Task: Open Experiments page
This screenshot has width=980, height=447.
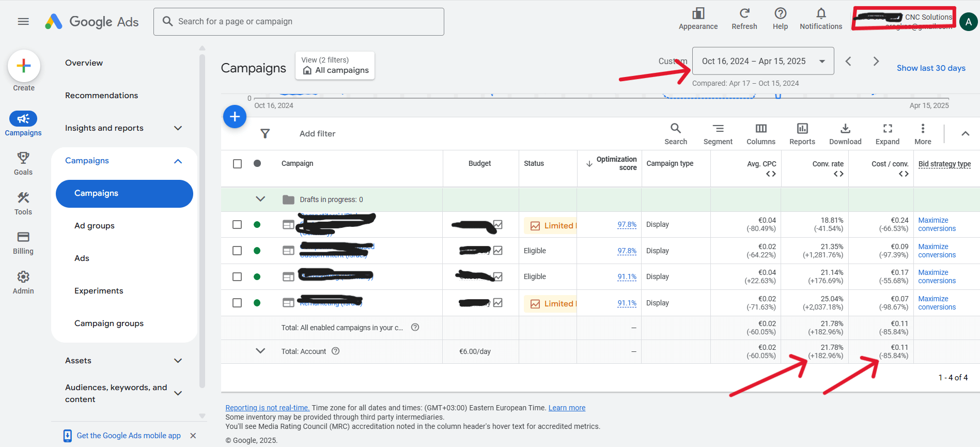Action: 99,291
